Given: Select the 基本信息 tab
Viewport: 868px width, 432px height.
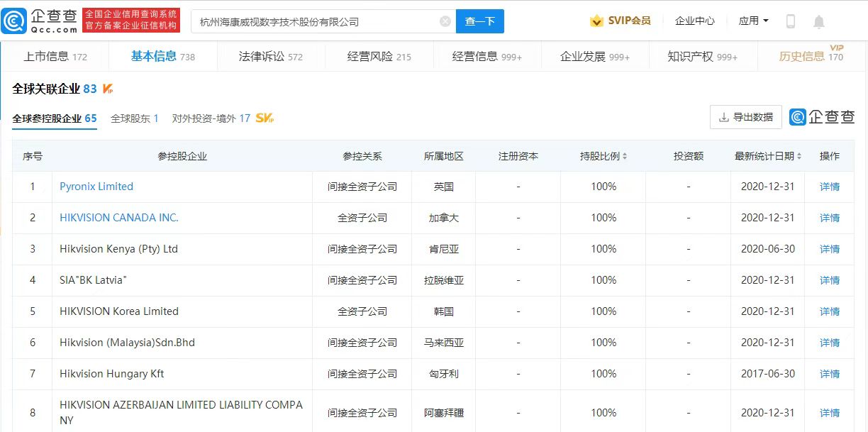Looking at the screenshot, I should pyautogui.click(x=163, y=57).
